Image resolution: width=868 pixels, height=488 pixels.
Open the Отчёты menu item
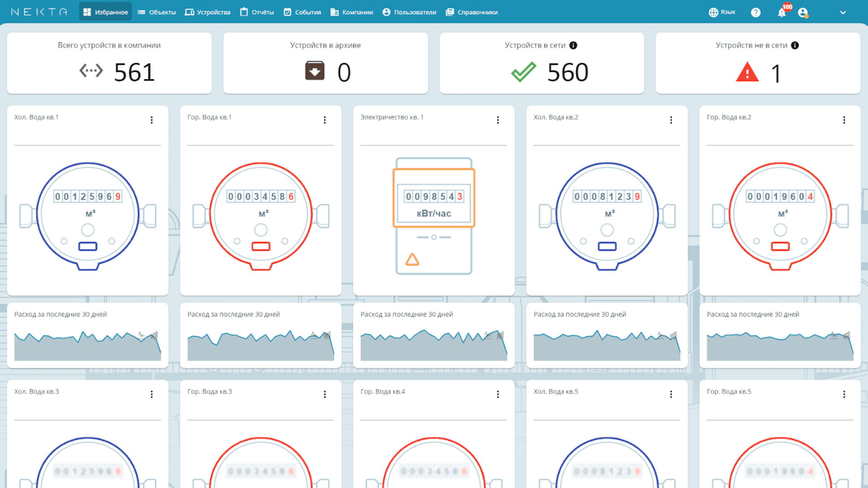(257, 12)
